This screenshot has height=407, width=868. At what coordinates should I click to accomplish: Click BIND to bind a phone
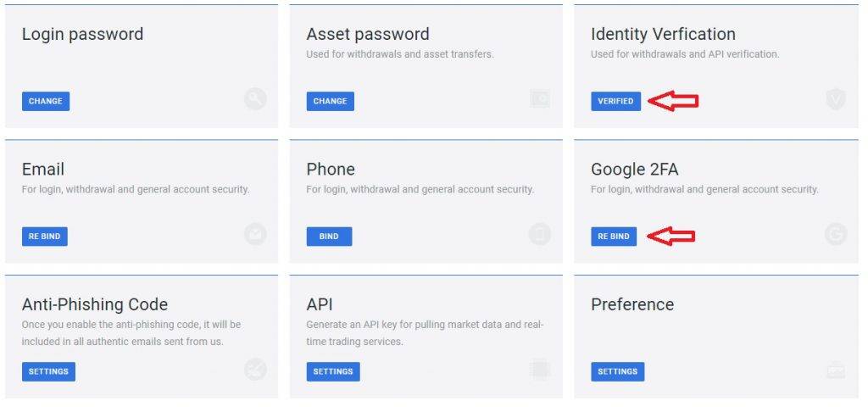(330, 237)
